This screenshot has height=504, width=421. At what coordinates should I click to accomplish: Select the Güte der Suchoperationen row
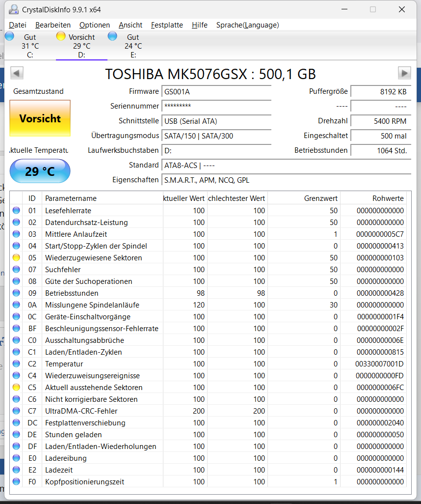tap(208, 281)
